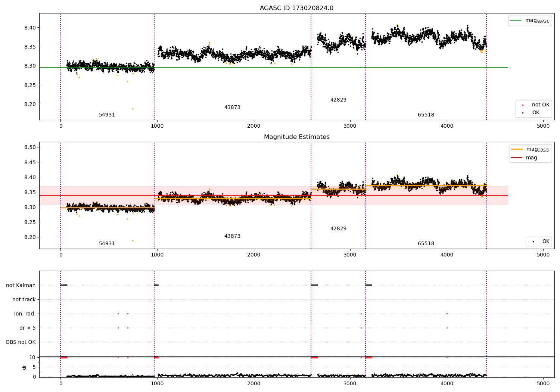
Task: Click the red line sample in the middle legend
Action: pyautogui.click(x=517, y=158)
